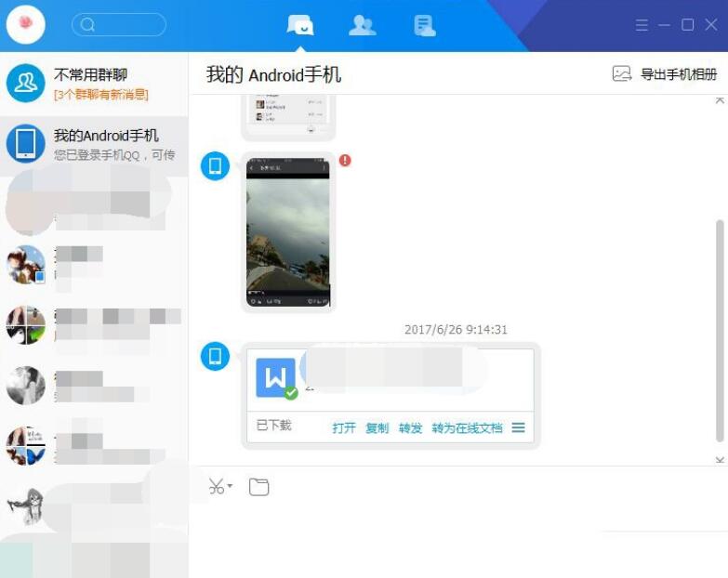Click the 3个群聊有新消息 notice
Viewport: 728px width, 578px height.
click(x=101, y=95)
